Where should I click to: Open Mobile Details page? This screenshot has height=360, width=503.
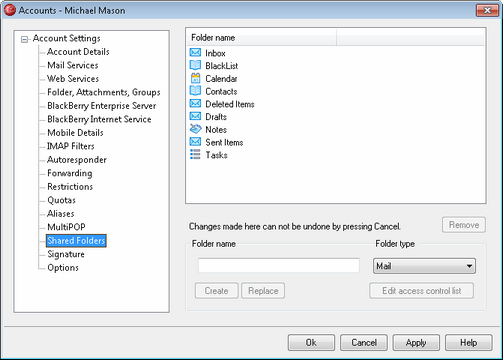[75, 133]
